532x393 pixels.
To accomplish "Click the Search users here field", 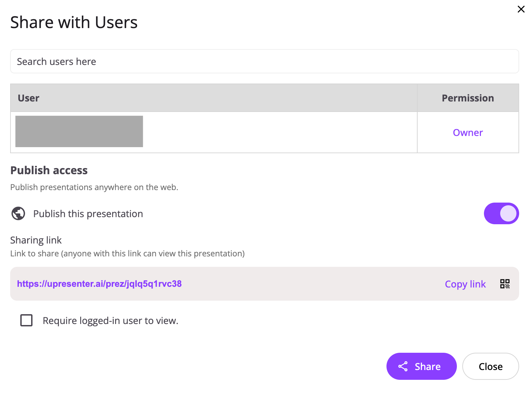I will tap(265, 61).
